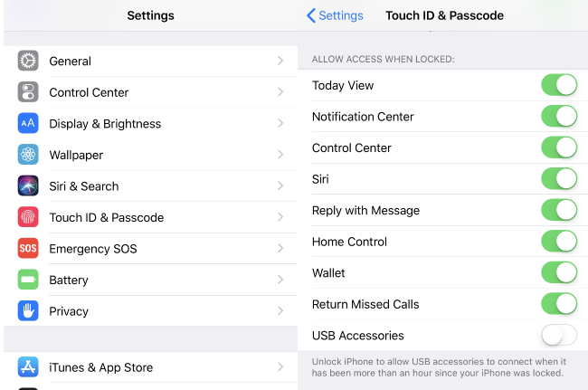Tap the Display & Brightness AA icon

coord(28,123)
